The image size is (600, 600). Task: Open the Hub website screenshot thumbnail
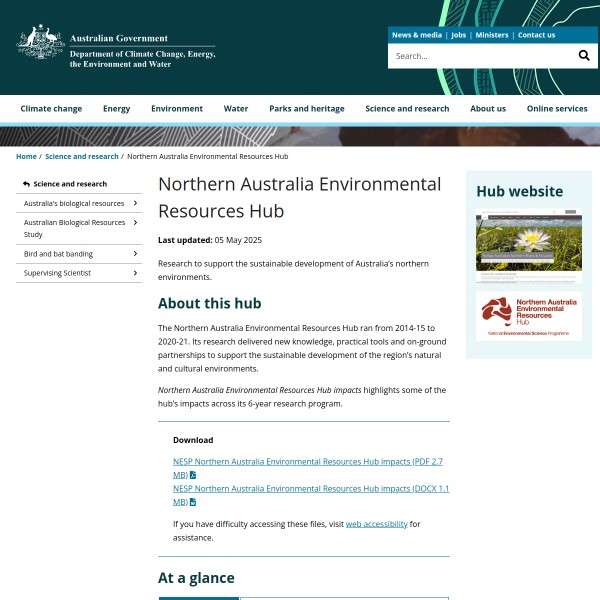[x=528, y=246]
